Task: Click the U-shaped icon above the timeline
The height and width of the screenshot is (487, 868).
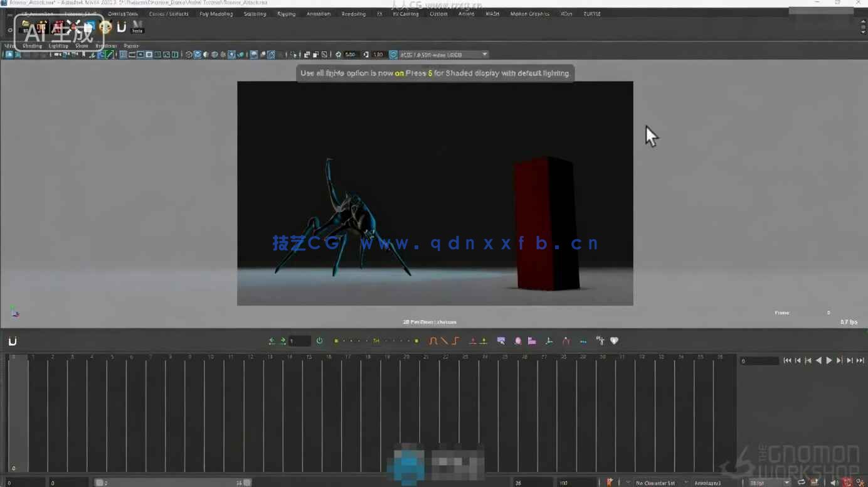Action: (x=12, y=341)
